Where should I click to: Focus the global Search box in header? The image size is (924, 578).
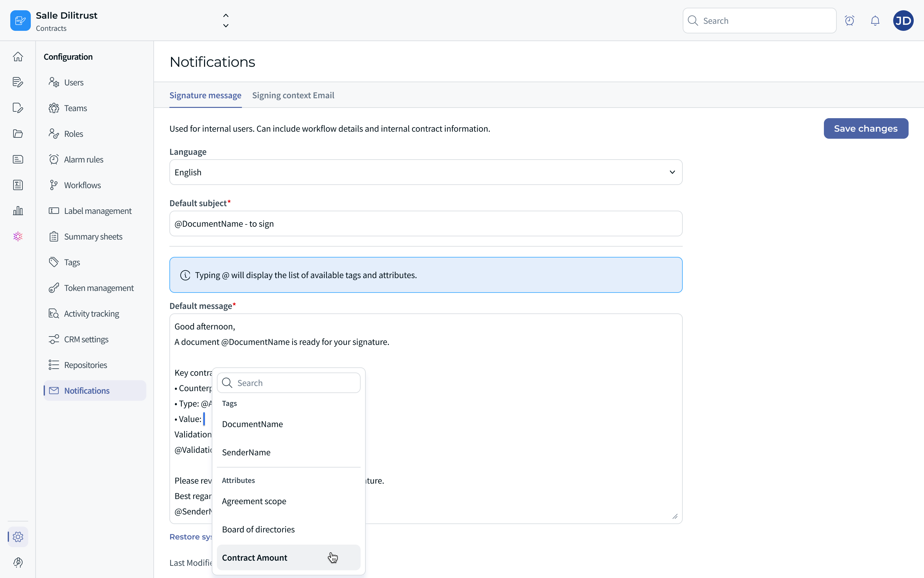(x=759, y=21)
